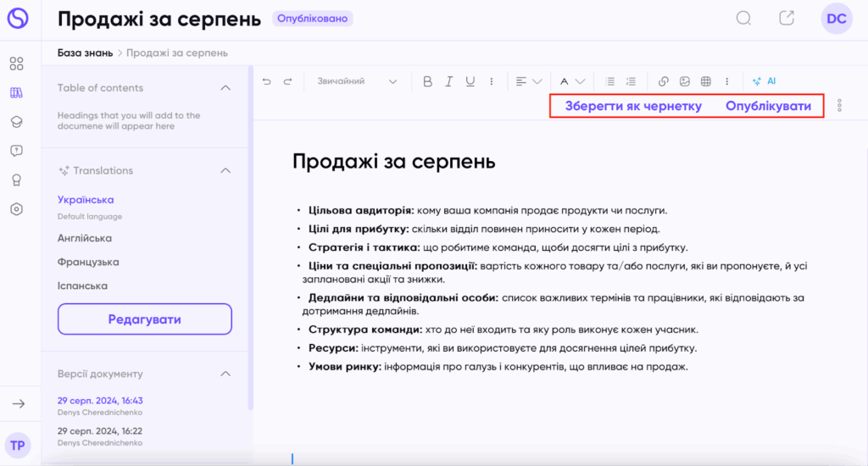Click the Структура команди bullet
868x466 pixels.
pos(504,330)
